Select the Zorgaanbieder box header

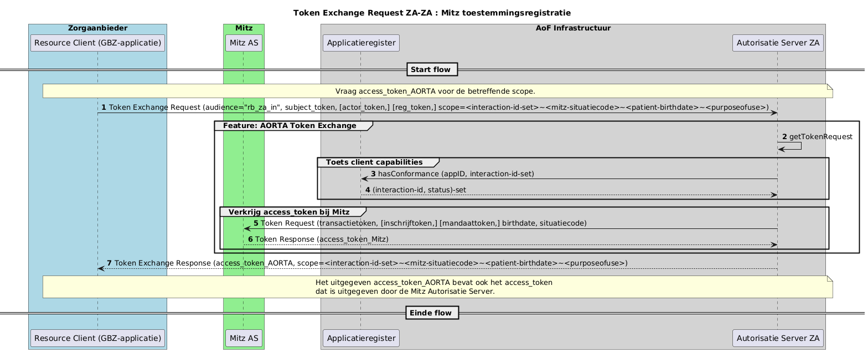click(x=97, y=28)
